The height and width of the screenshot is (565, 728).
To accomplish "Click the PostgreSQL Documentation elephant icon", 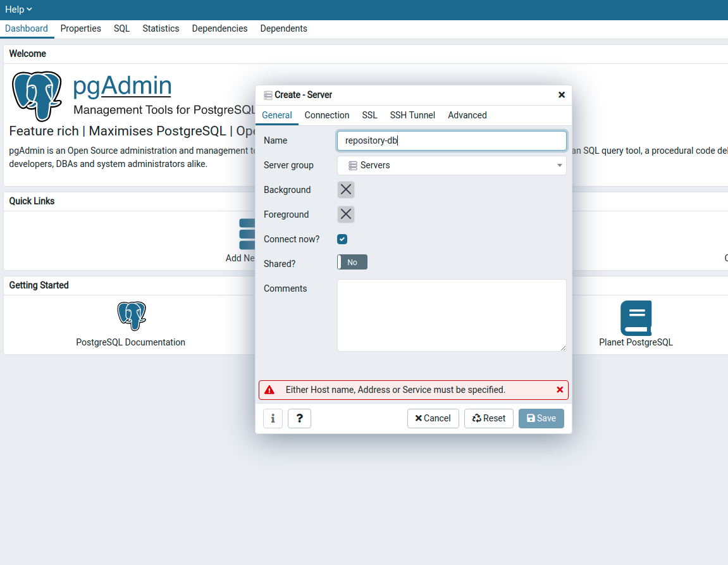I will (132, 316).
